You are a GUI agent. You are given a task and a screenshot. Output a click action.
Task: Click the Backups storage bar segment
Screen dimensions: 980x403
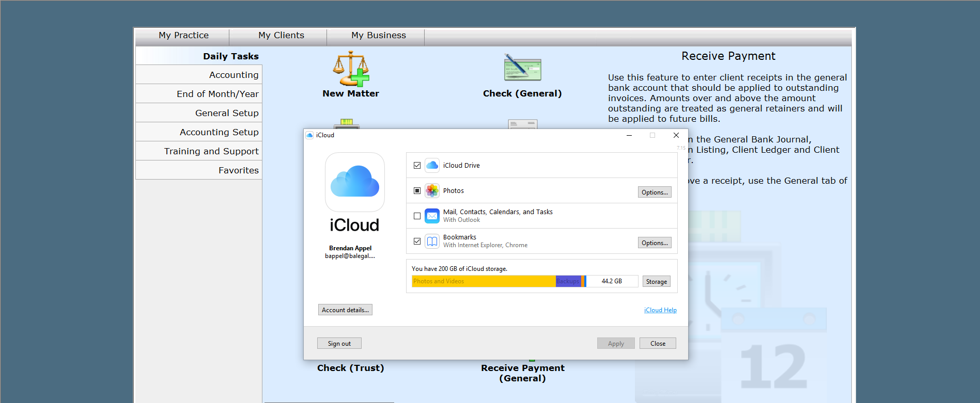(568, 281)
